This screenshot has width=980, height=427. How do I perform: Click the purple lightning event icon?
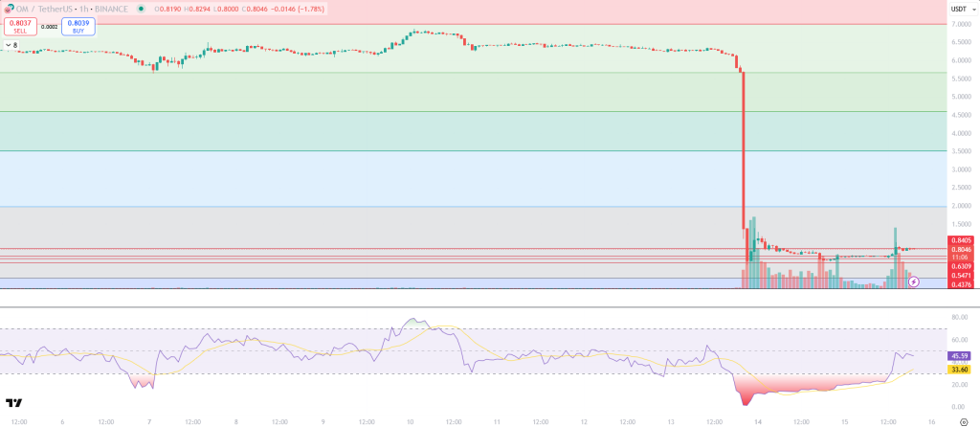tap(914, 282)
